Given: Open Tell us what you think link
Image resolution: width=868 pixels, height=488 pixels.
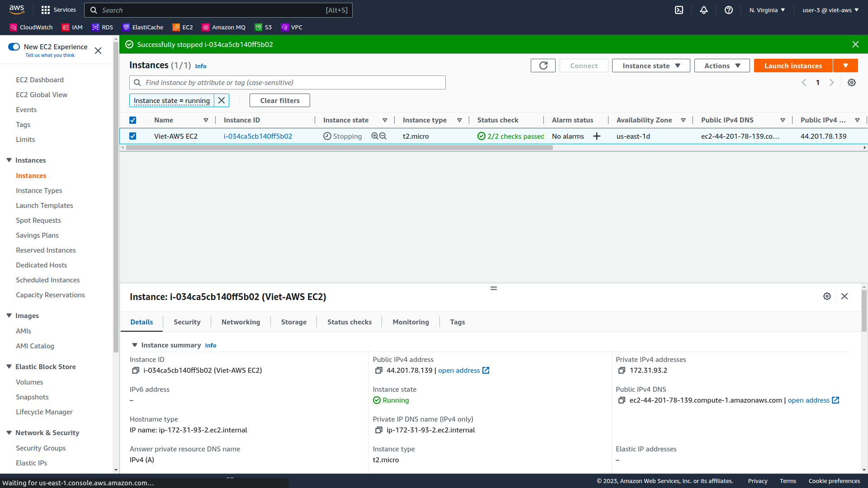Looking at the screenshot, I should coord(50,55).
